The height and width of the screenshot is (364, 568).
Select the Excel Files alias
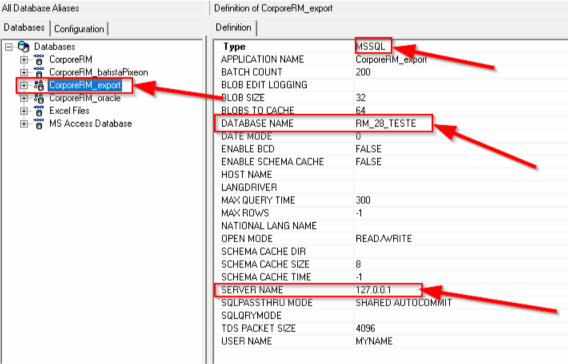tap(69, 110)
